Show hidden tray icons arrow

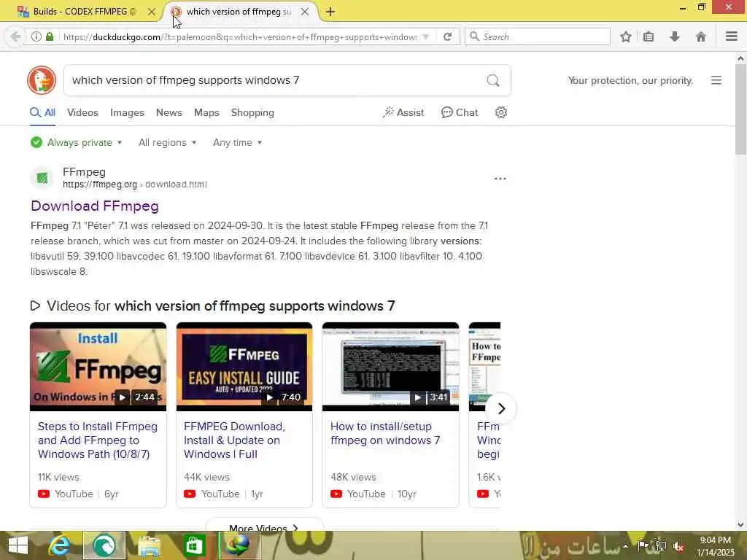(625, 546)
